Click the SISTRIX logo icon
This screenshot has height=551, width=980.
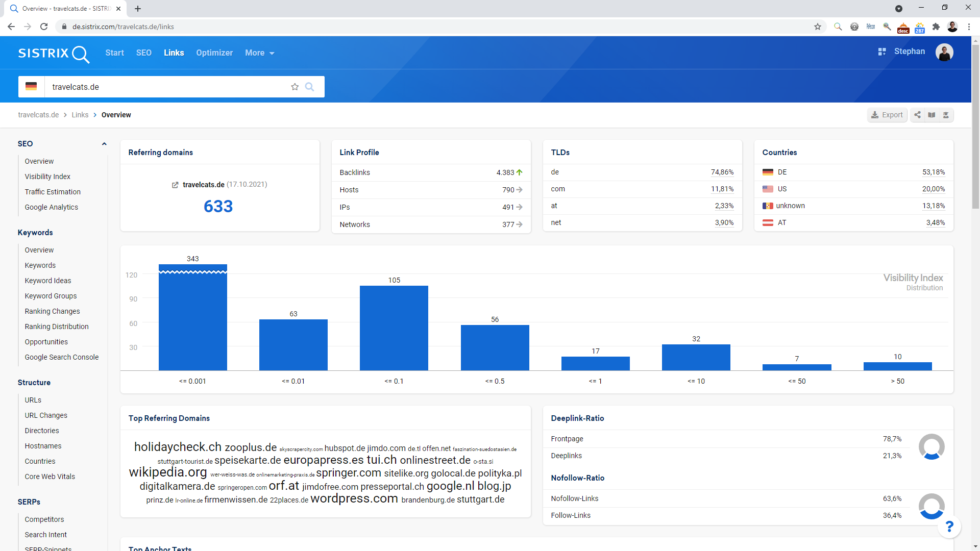pyautogui.click(x=53, y=53)
